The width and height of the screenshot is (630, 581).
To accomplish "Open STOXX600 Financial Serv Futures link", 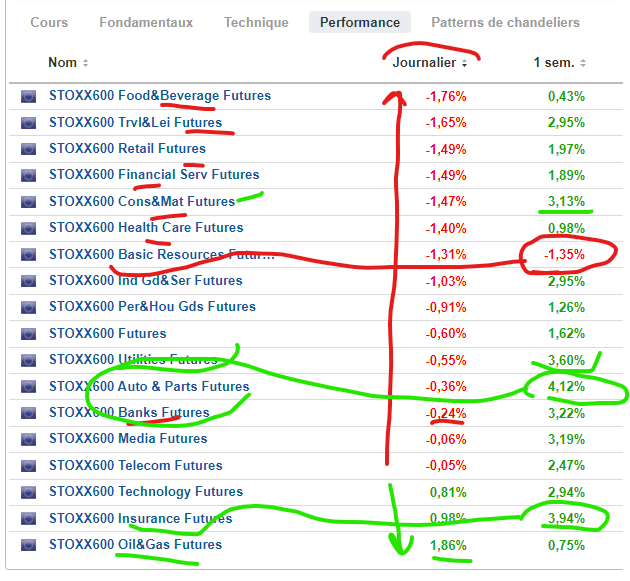I will coord(154,175).
